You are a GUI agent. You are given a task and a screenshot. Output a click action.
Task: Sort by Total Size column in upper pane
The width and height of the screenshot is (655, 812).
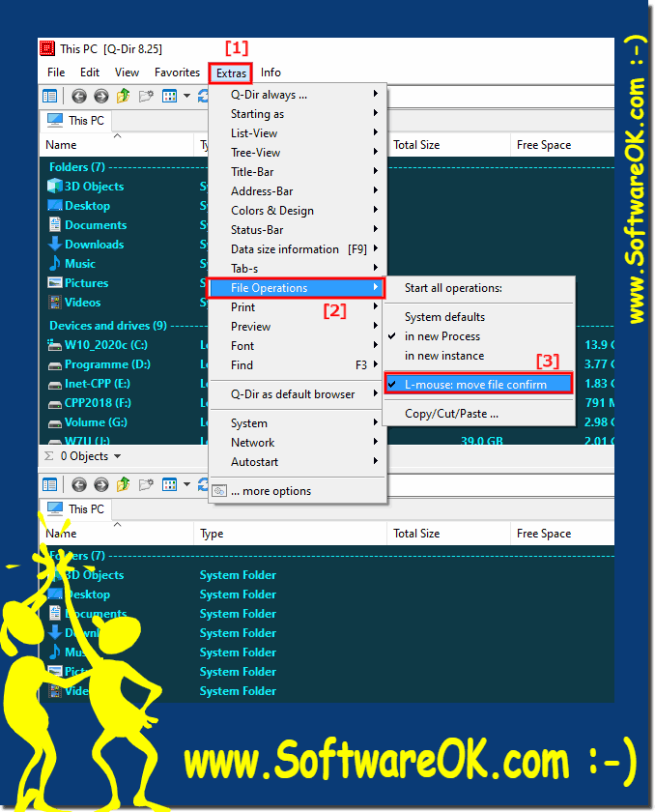(448, 145)
